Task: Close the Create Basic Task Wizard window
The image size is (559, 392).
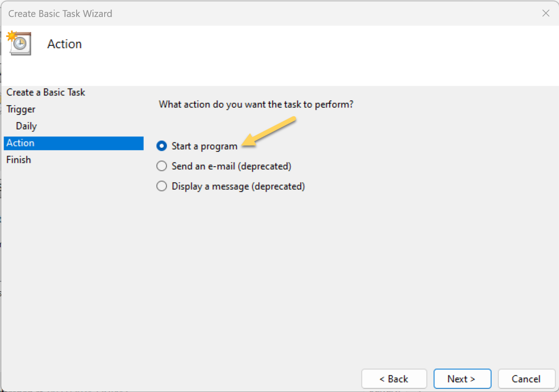Action: click(546, 13)
